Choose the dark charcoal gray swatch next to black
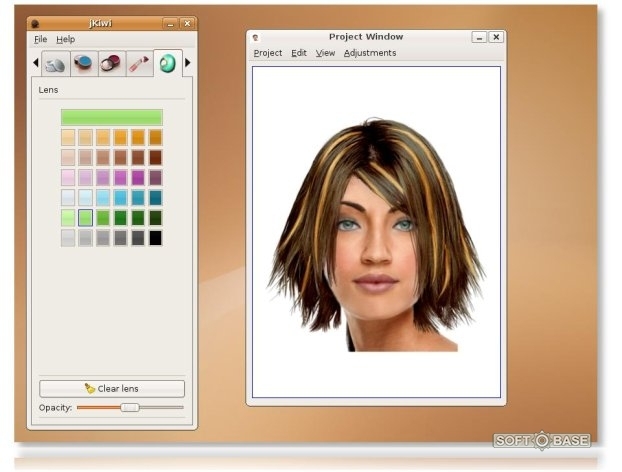 pos(138,238)
